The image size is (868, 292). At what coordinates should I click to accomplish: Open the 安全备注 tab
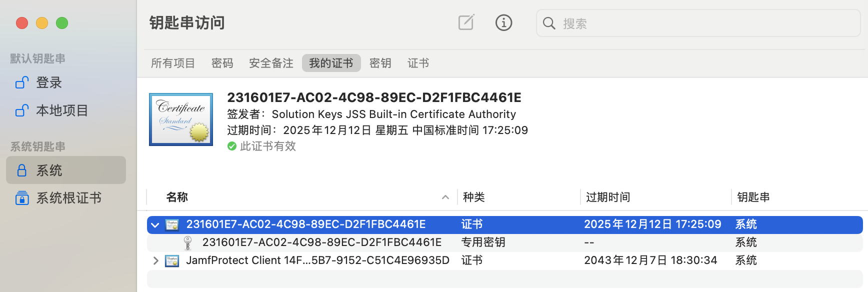tap(271, 63)
